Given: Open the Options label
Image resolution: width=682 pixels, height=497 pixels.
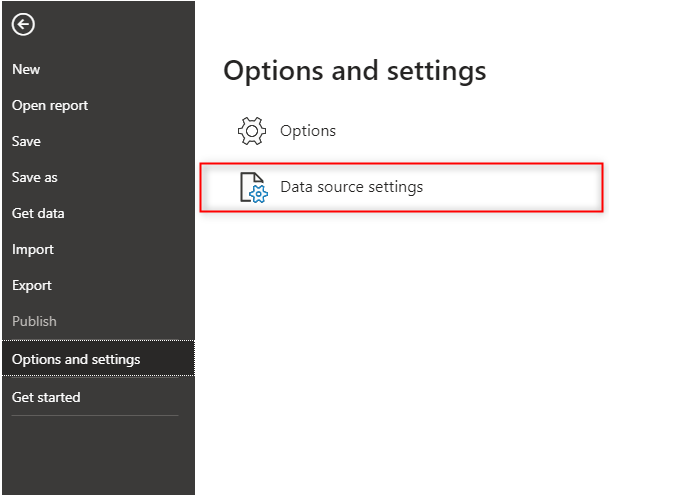Looking at the screenshot, I should coord(308,131).
